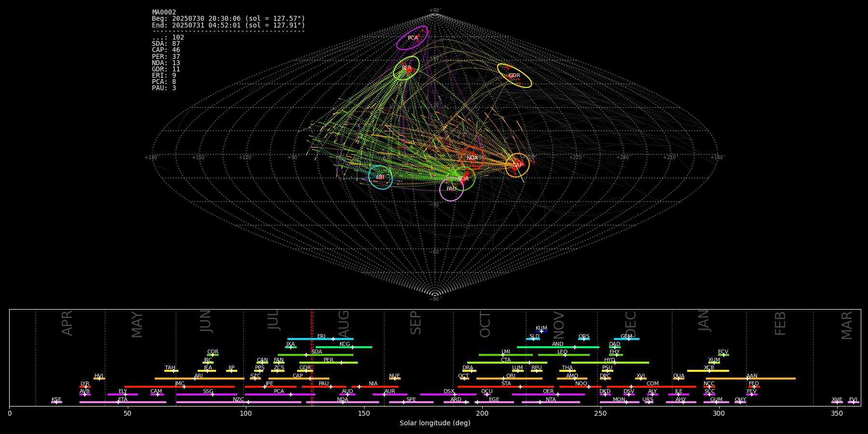Click the 'GDR: 11' legend entry
The height and width of the screenshot is (434, 868).
[166, 69]
